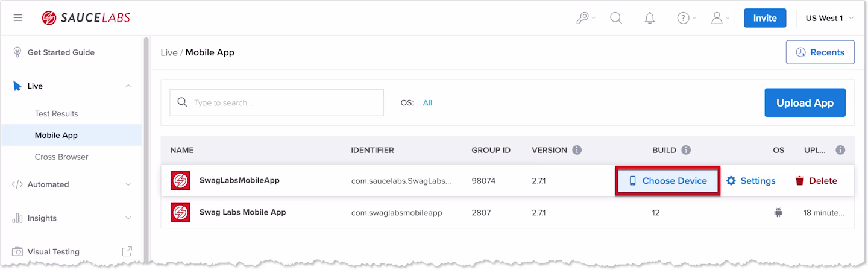
Task: Click the GROUP ID column header
Action: coord(491,150)
